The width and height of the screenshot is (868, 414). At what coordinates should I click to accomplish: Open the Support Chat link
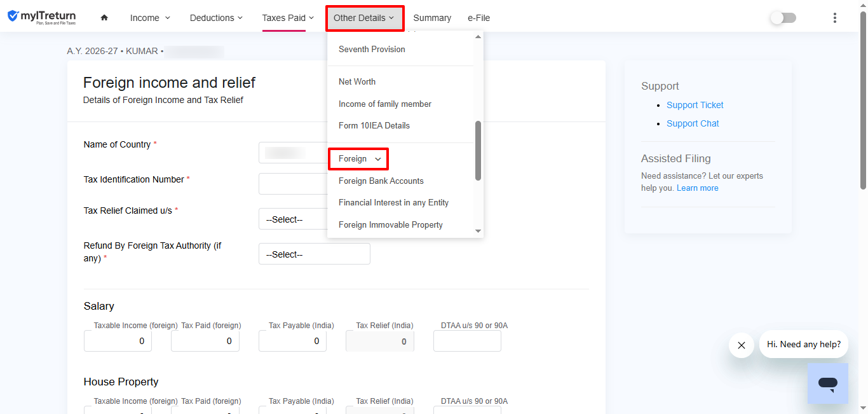click(693, 123)
